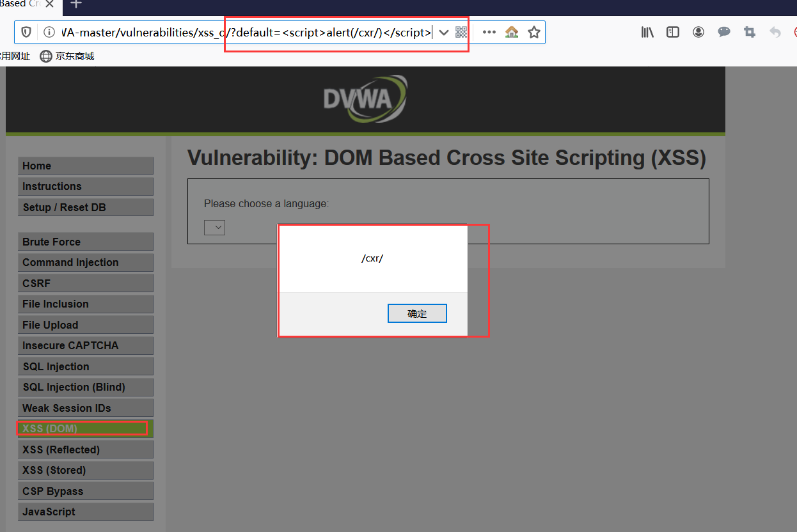This screenshot has width=797, height=532.
Task: Open the Library icon in toolbar
Action: pyautogui.click(x=647, y=32)
